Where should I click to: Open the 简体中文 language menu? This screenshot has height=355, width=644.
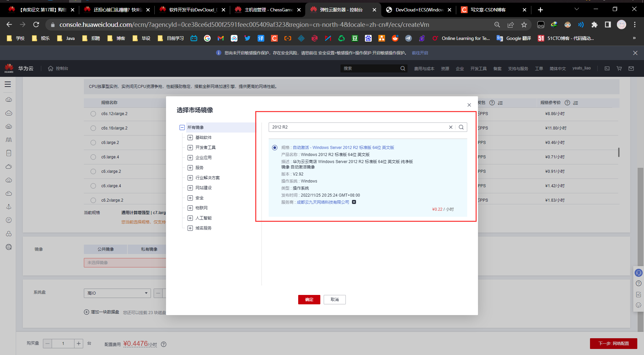pos(557,68)
